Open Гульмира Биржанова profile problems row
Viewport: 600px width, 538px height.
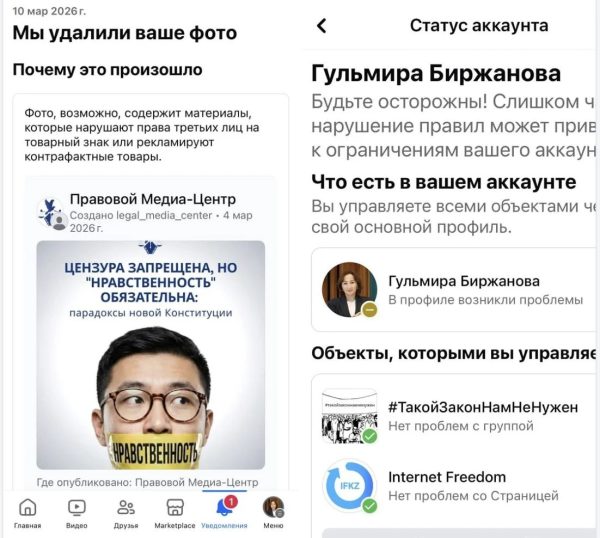click(x=455, y=290)
